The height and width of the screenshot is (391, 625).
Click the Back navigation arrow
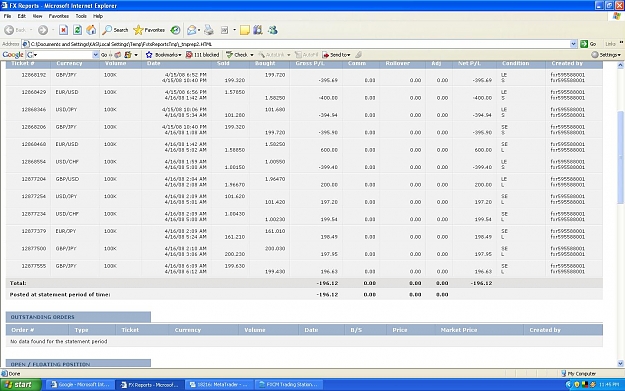coord(10,30)
